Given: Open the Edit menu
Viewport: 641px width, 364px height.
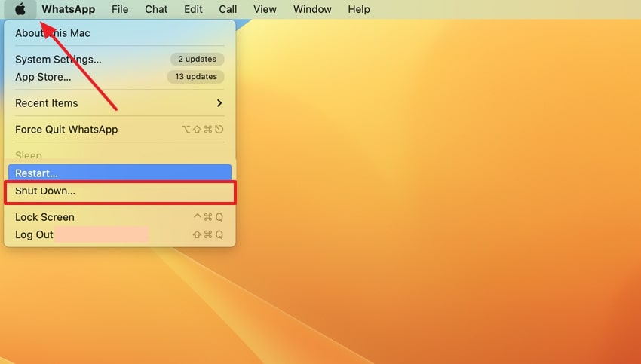Looking at the screenshot, I should pos(193,9).
